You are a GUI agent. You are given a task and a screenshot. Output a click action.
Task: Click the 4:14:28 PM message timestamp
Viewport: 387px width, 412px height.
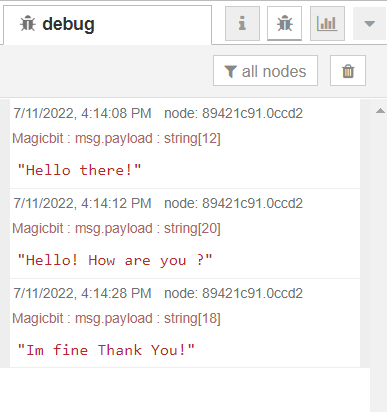(x=82, y=293)
